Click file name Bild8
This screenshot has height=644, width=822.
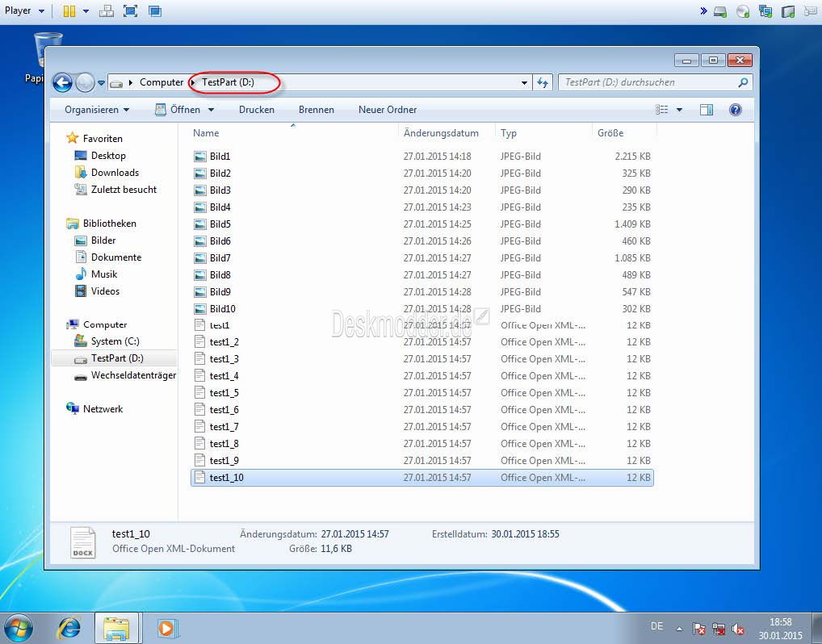220,274
